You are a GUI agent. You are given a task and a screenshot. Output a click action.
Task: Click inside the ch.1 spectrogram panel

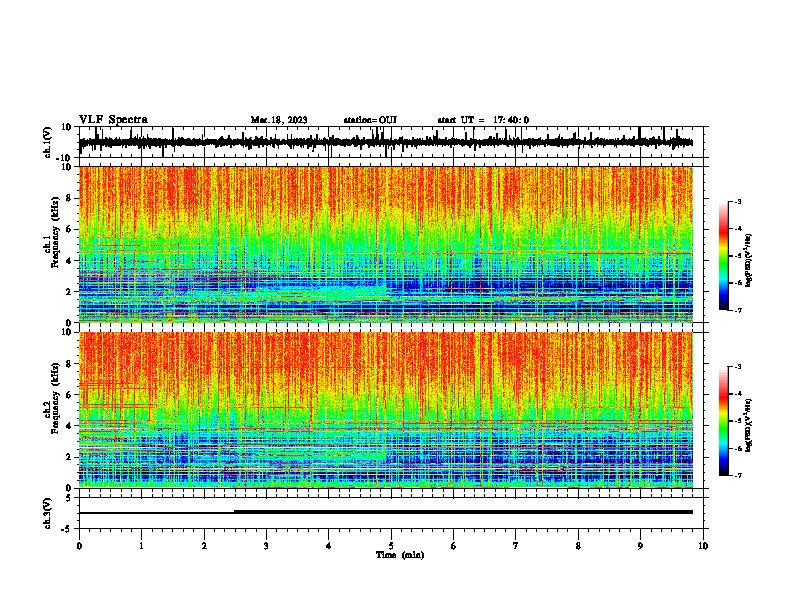tap(386, 244)
